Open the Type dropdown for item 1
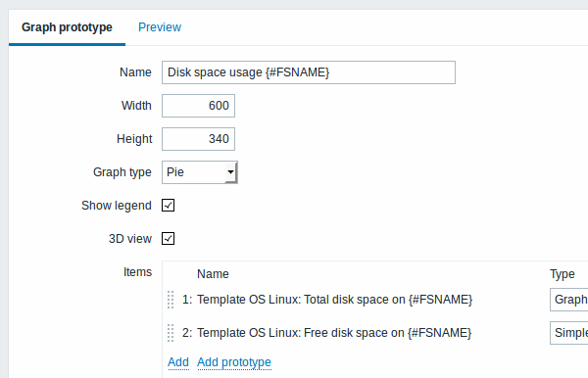 tap(568, 300)
